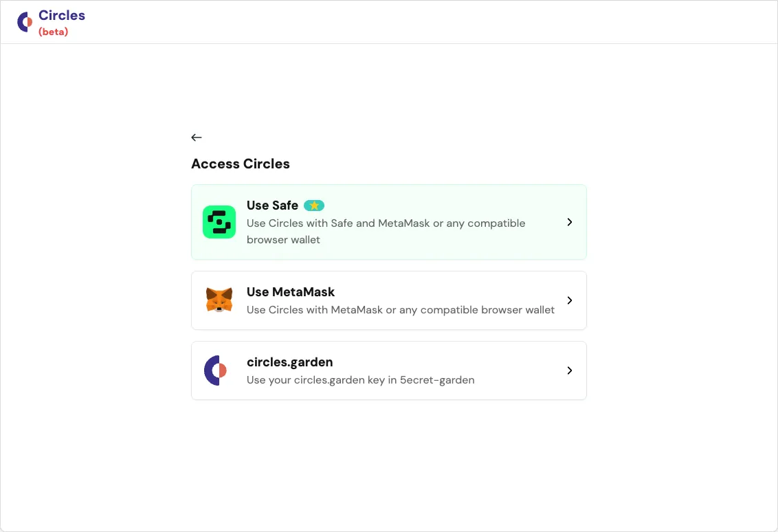Choose the Use MetaMask title
Image resolution: width=778 pixels, height=532 pixels.
291,292
